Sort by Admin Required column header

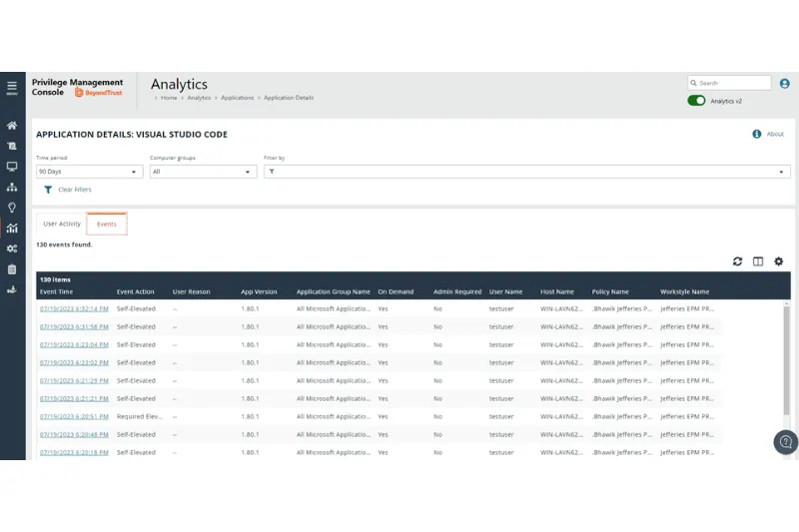(457, 291)
